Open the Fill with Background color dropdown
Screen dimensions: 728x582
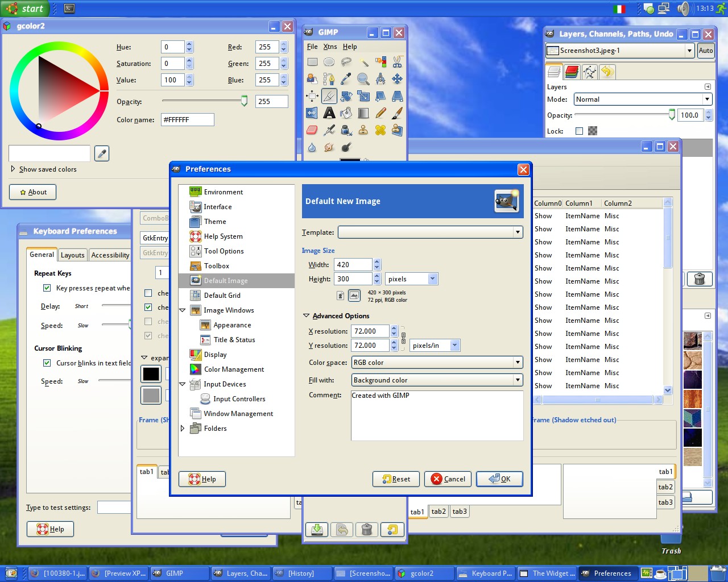(437, 380)
